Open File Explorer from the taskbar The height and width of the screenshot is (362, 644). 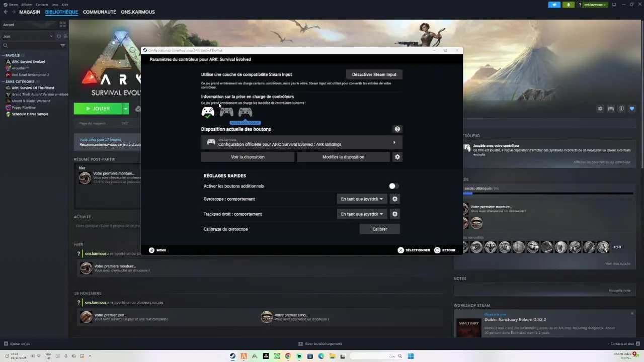tap(332, 356)
